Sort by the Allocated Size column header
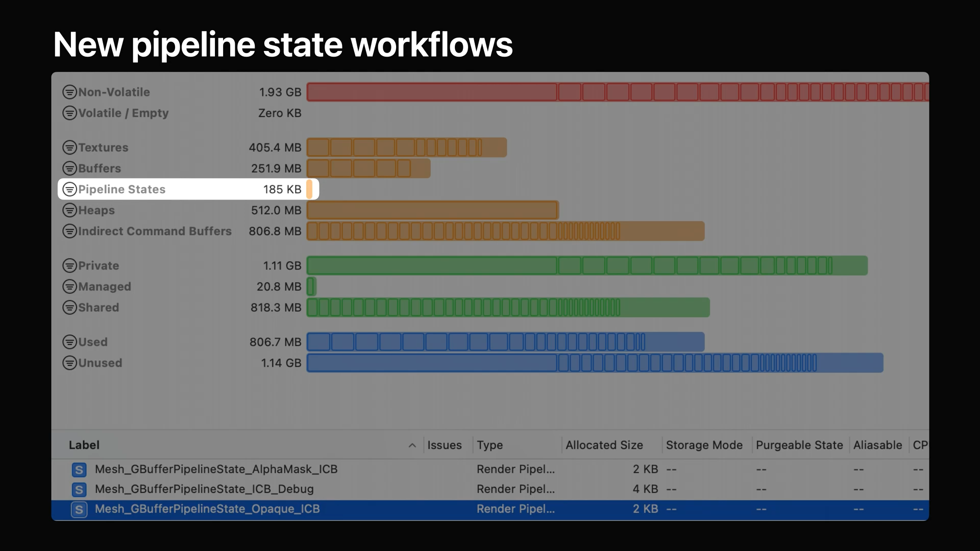 [604, 445]
